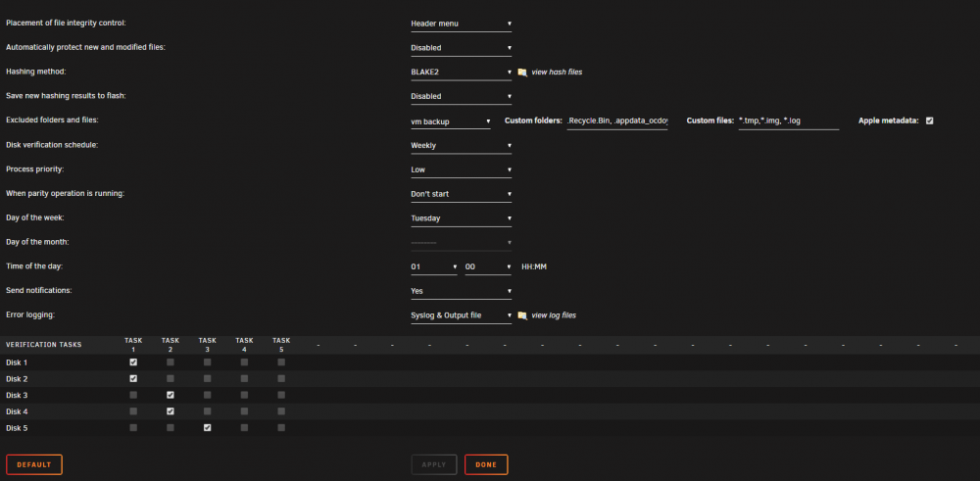Image resolution: width=980 pixels, height=481 pixels.
Task: Open the Disk verification schedule dropdown
Action: (x=461, y=146)
